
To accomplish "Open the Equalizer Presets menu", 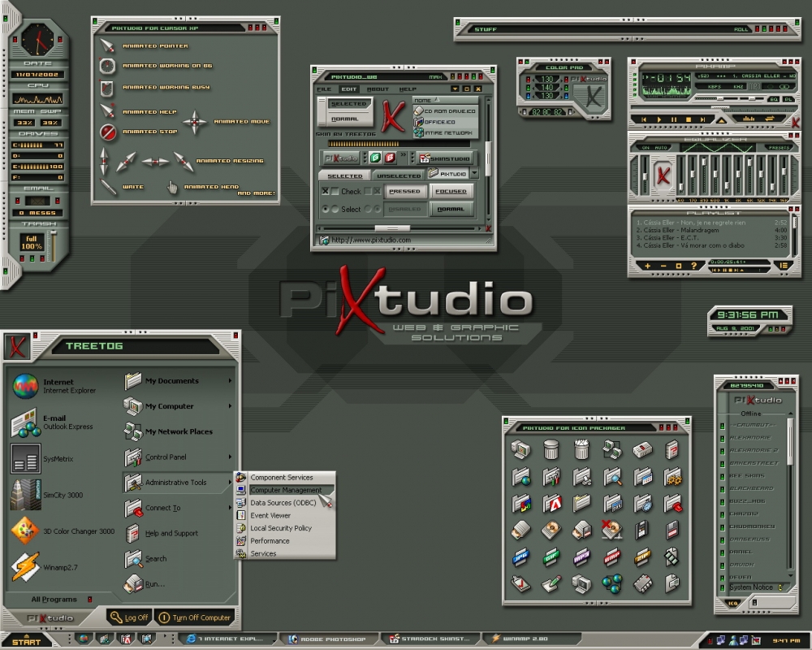I will (779, 148).
